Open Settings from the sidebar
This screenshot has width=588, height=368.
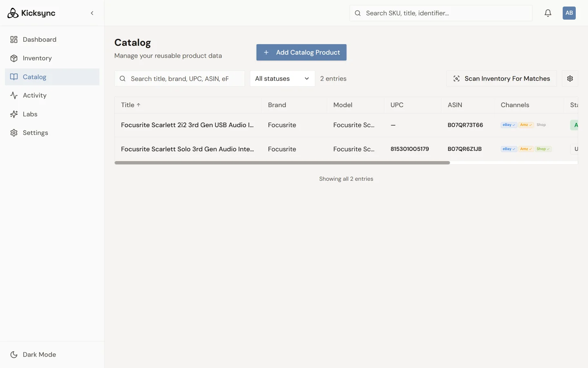(x=52, y=133)
